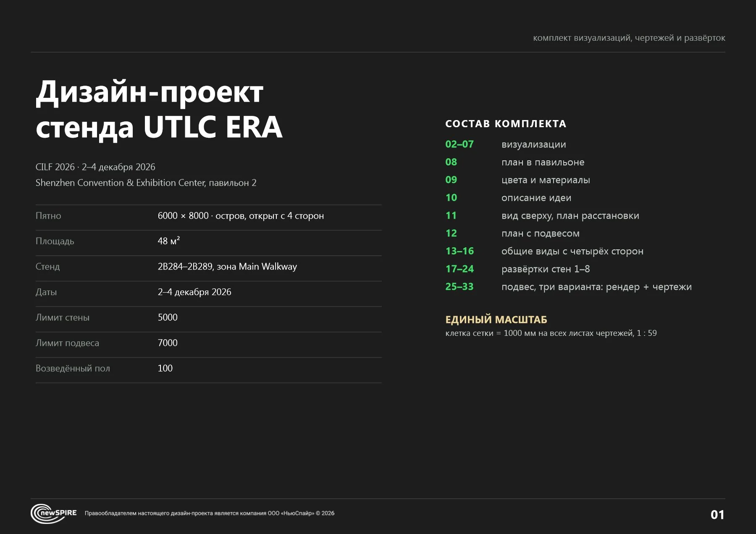This screenshot has height=534, width=756.
Task: Click the page number '01' in the footer
Action: pyautogui.click(x=717, y=515)
